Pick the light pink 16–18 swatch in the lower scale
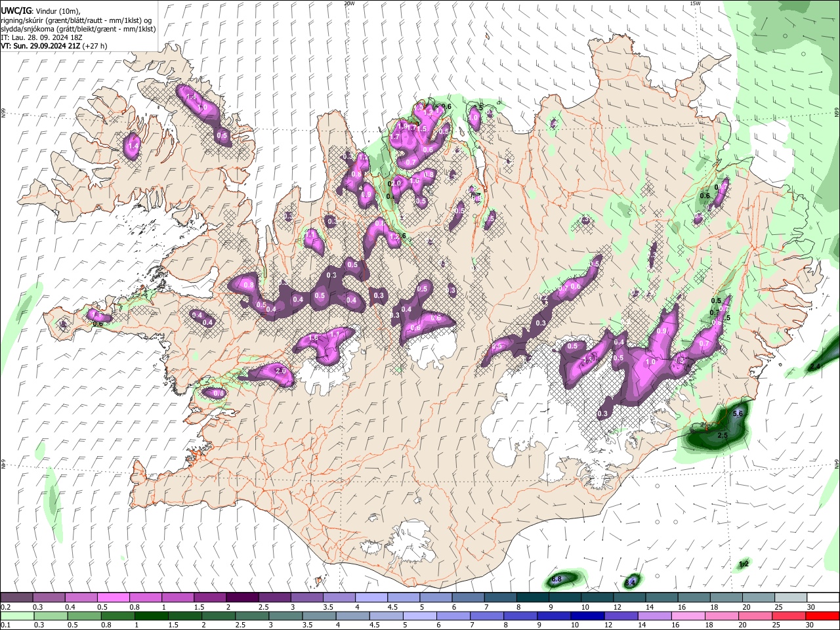This screenshot has width=840, height=630. pyautogui.click(x=688, y=616)
